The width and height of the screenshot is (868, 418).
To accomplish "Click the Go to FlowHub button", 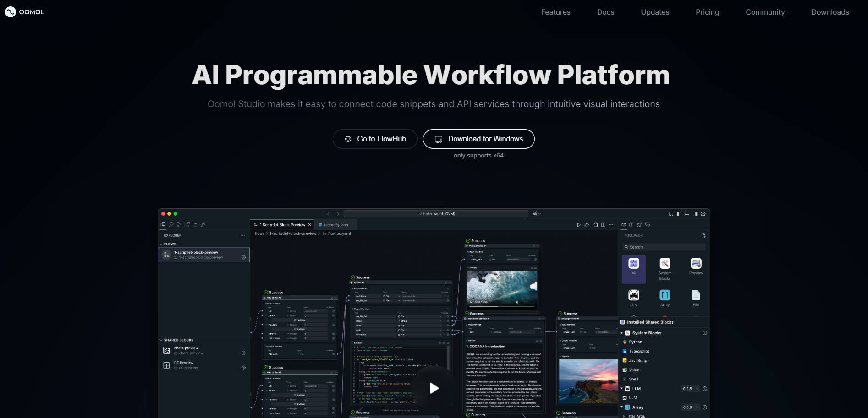I will pyautogui.click(x=375, y=139).
